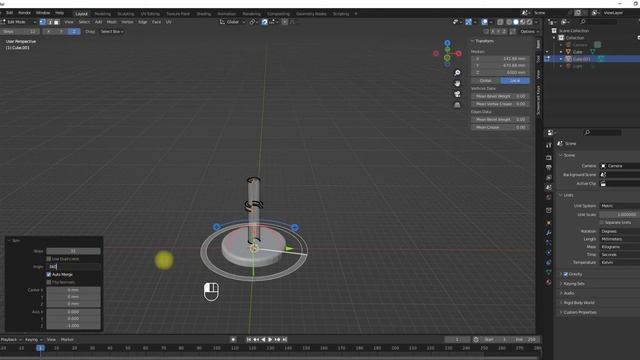Click the Spin Angle input field
This screenshot has width=640, height=360.
(x=73, y=267)
